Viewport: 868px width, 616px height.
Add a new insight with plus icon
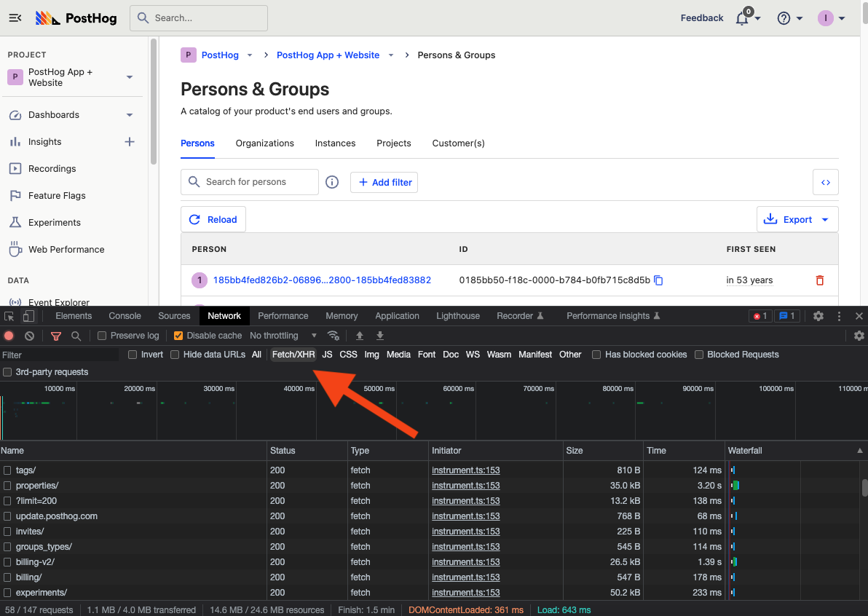click(x=130, y=142)
